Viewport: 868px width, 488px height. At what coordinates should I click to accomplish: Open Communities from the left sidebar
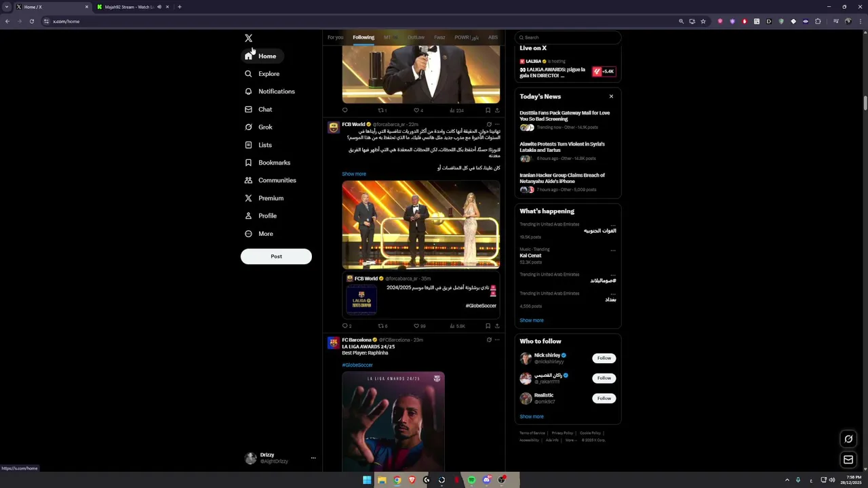pos(270,180)
